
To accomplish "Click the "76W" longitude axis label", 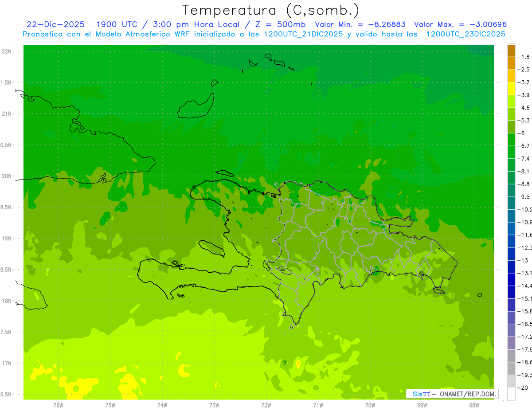I will [x=58, y=405].
